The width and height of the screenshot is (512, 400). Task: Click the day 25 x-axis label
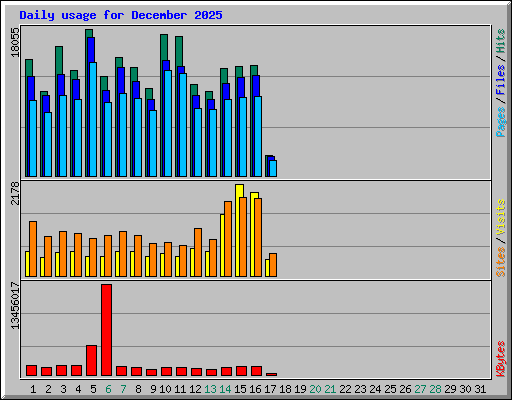(x=390, y=389)
